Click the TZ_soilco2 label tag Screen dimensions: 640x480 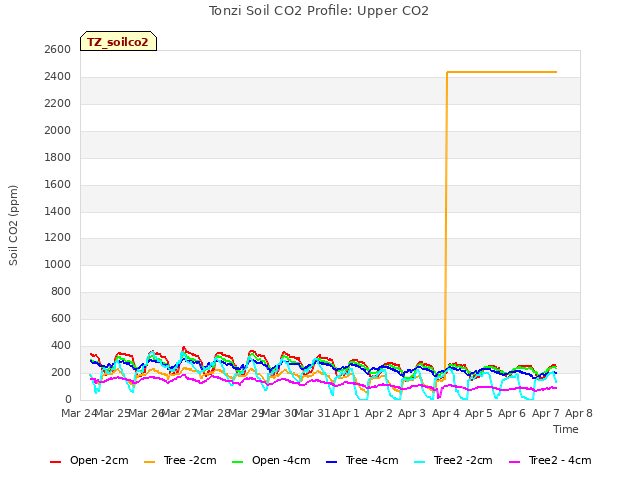point(118,41)
